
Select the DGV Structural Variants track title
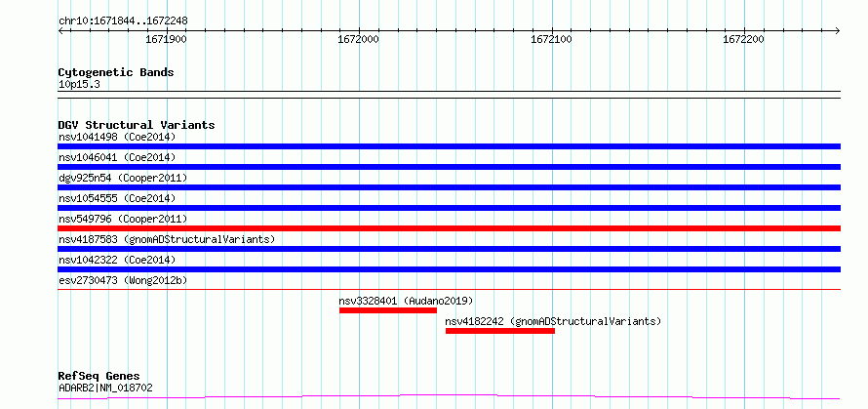point(137,125)
